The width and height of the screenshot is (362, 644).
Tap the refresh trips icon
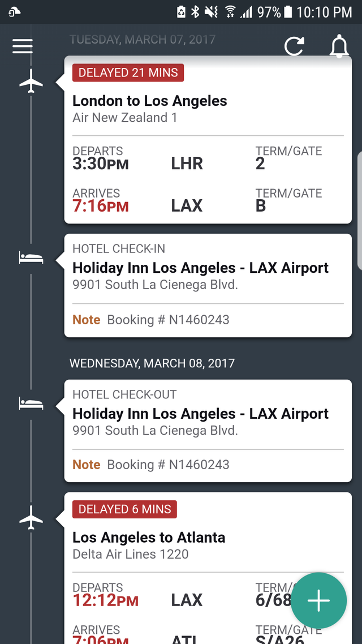pos(295,46)
